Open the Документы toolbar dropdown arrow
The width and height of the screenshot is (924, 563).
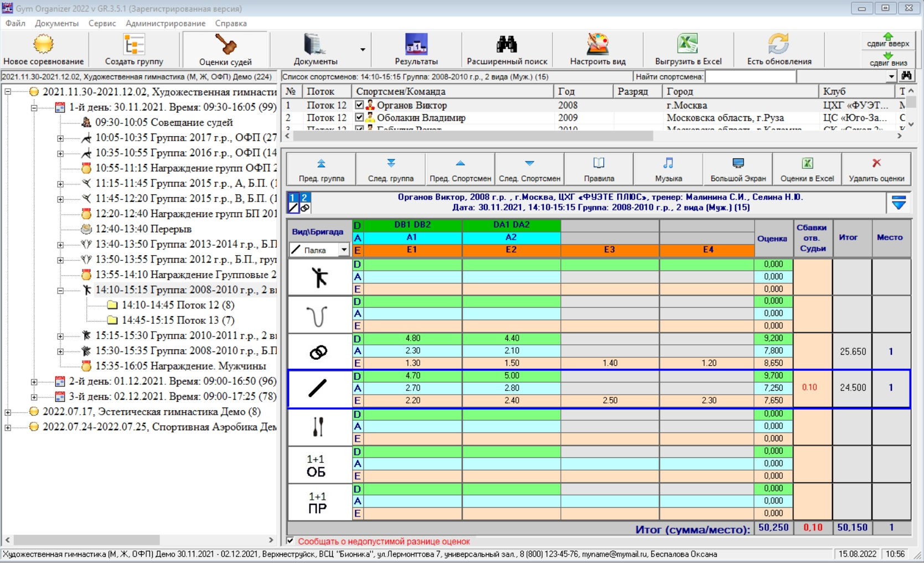point(363,50)
